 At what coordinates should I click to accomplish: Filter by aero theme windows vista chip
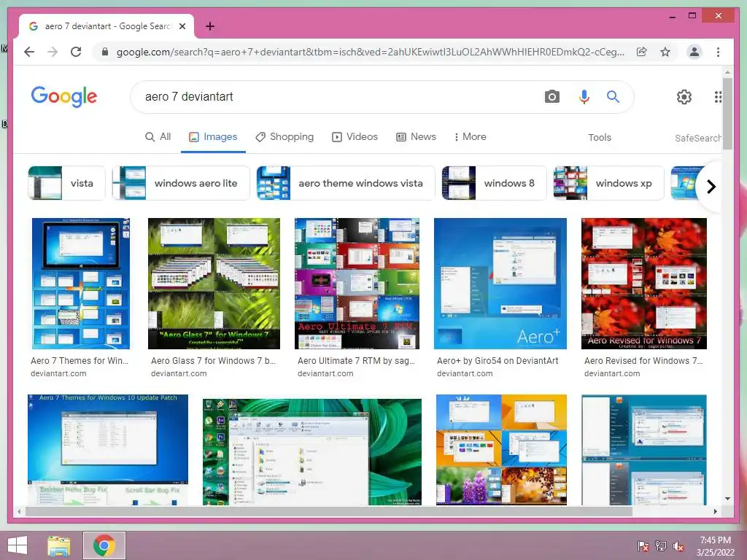coord(345,183)
